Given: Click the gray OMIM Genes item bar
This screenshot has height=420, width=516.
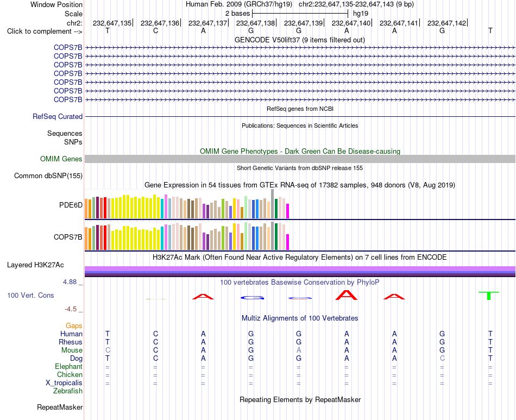Looking at the screenshot, I should [300, 159].
